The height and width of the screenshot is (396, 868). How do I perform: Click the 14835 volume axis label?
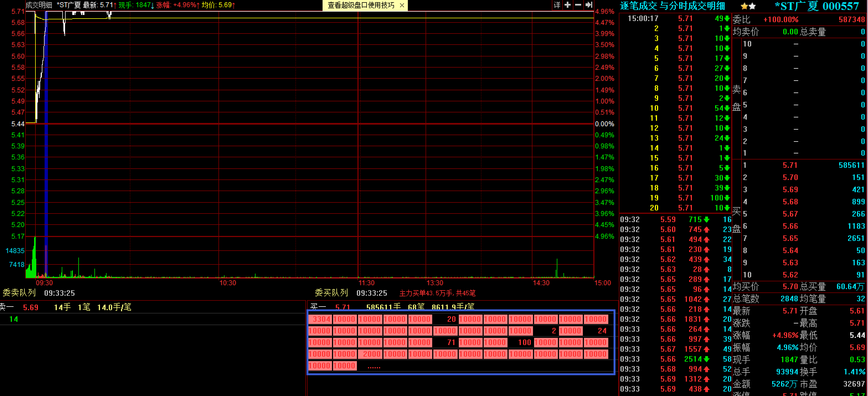coord(15,251)
